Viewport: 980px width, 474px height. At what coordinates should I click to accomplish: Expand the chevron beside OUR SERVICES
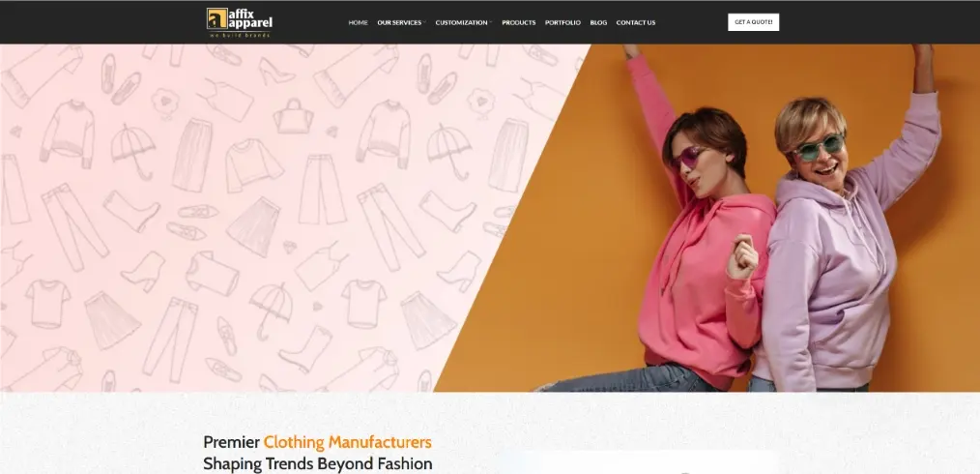click(x=424, y=22)
